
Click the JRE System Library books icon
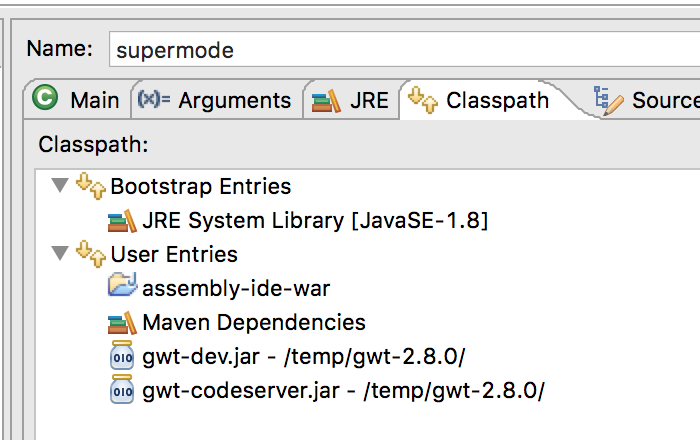pos(122,221)
